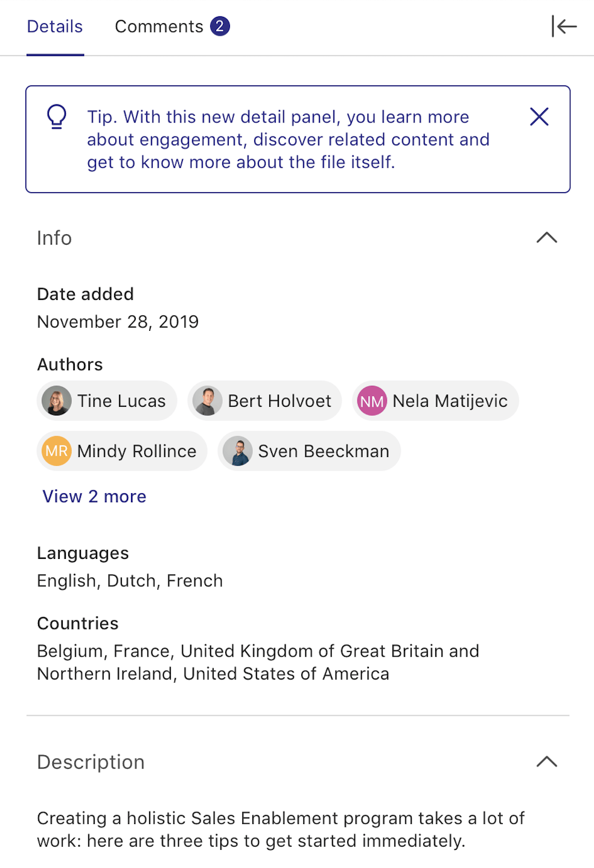
Task: Click Tine Lucas's avatar photo
Action: (57, 401)
